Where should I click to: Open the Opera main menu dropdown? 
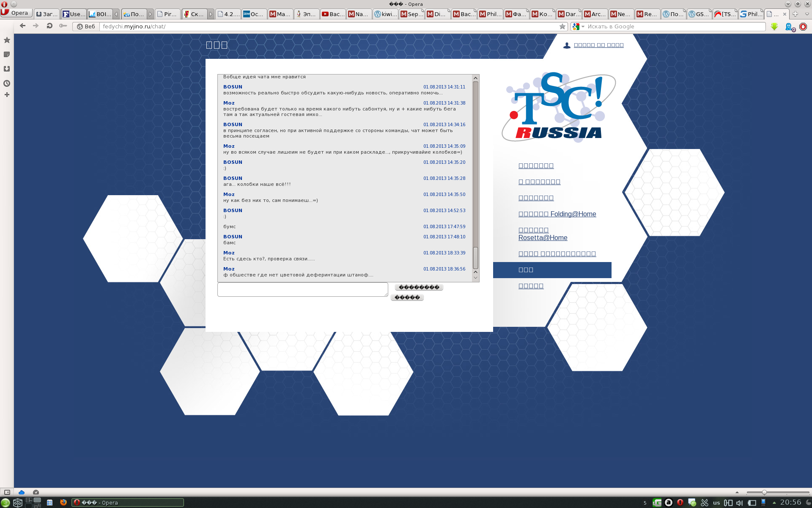[x=16, y=13]
